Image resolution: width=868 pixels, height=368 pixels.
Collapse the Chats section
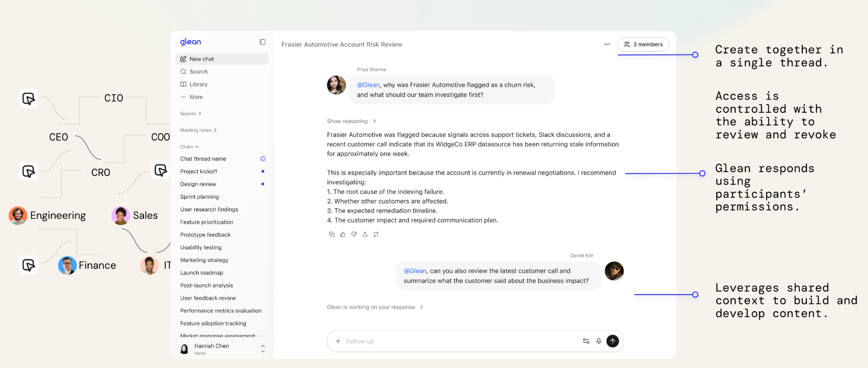pos(189,147)
